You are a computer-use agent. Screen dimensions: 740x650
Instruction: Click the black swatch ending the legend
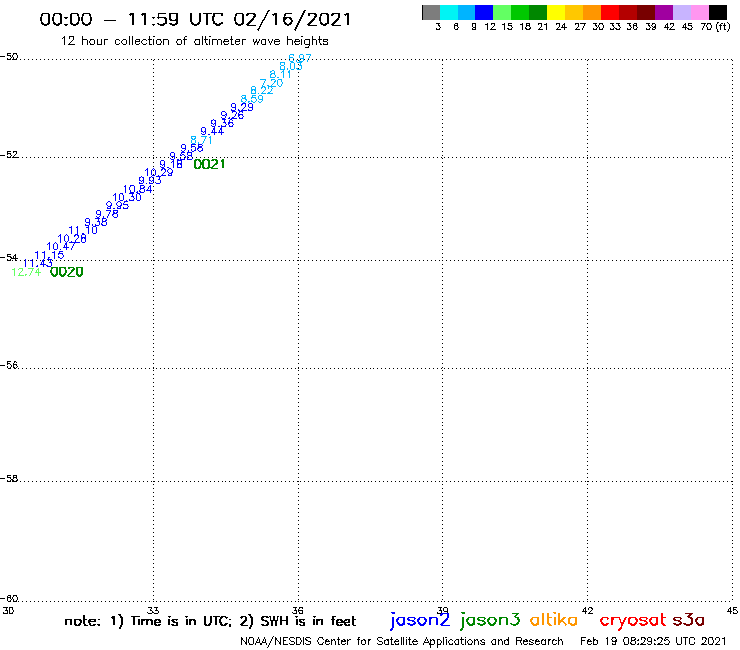(718, 12)
